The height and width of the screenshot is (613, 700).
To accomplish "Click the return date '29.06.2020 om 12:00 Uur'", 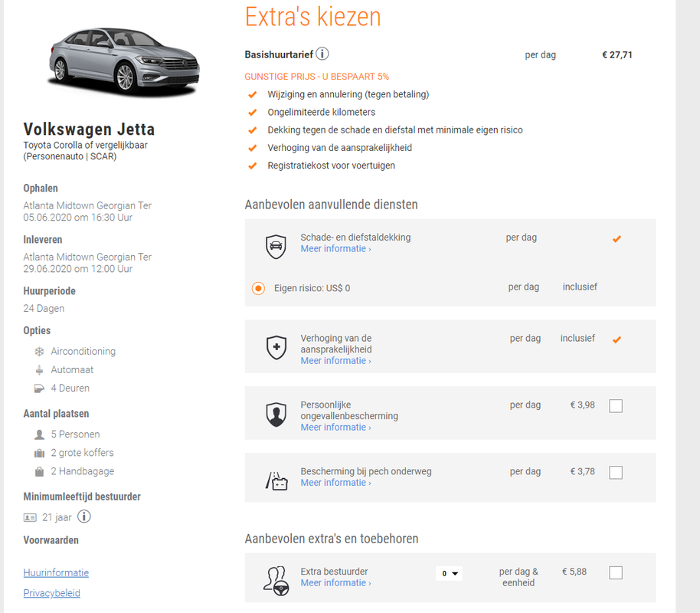I will pyautogui.click(x=77, y=268).
